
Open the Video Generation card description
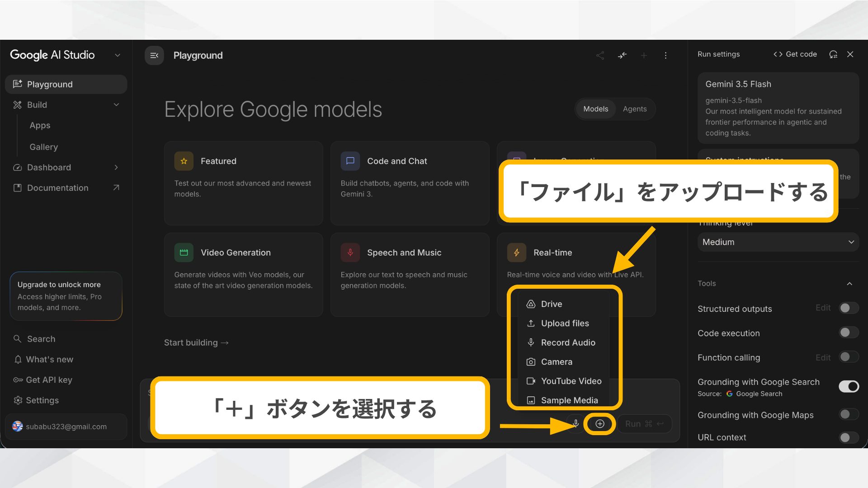click(x=244, y=280)
